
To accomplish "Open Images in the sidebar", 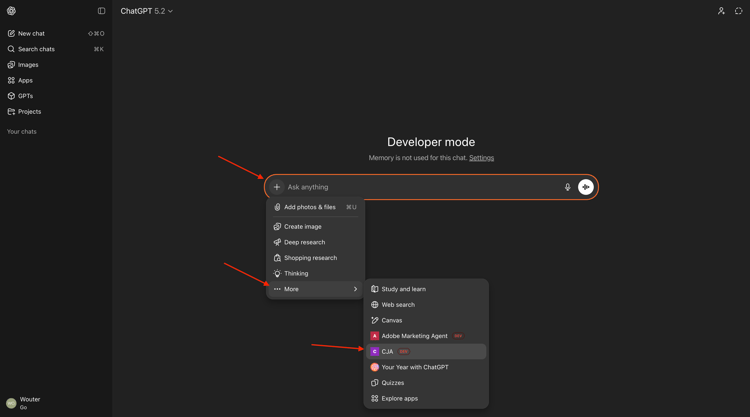I will (56, 65).
